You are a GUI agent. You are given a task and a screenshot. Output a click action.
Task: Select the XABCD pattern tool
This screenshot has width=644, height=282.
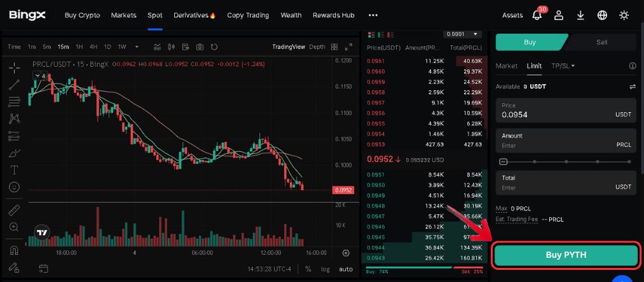15,119
